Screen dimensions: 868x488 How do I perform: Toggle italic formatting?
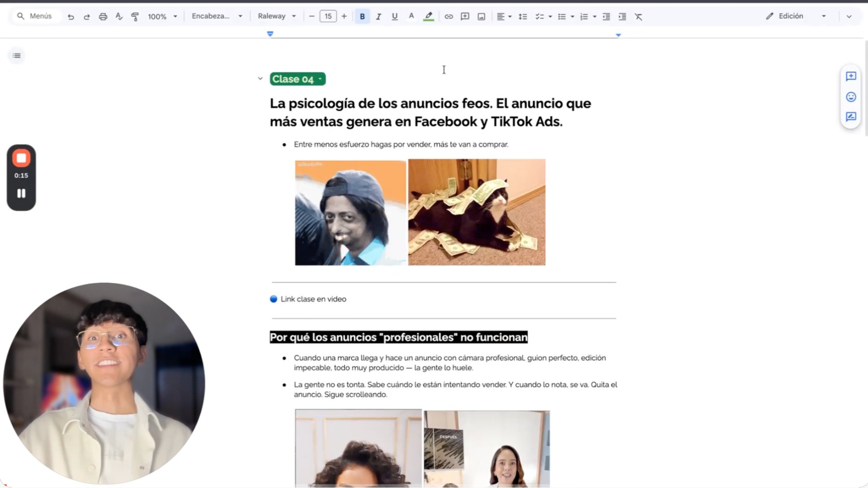[x=378, y=17]
